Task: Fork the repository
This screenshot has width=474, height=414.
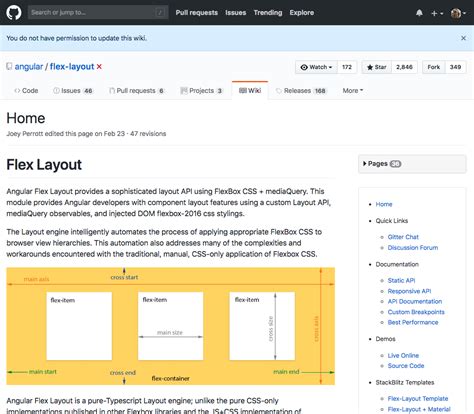Action: (x=433, y=67)
